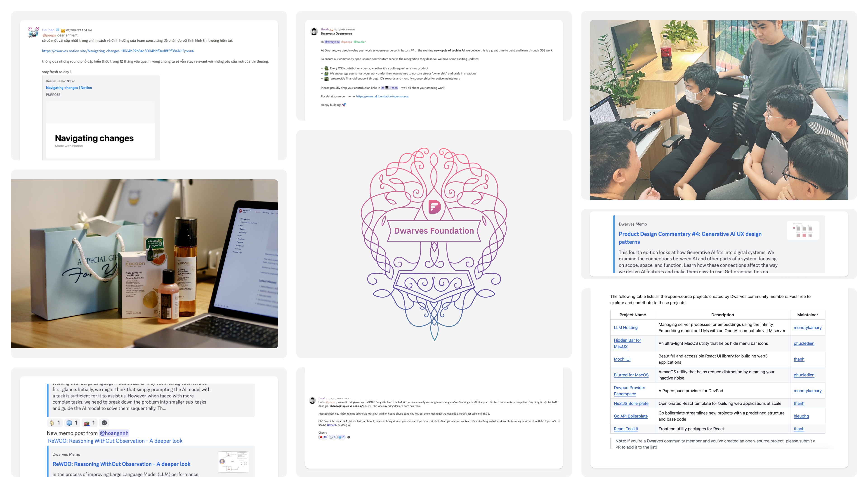The width and height of the screenshot is (868, 488).
Task: Open thanh maintainer in NextJS Boilerplate row
Action: (799, 403)
